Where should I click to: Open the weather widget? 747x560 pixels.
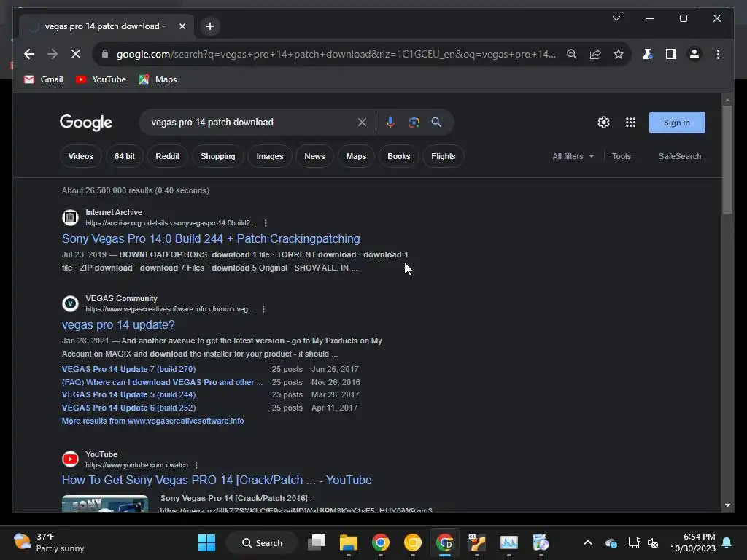[49, 542]
